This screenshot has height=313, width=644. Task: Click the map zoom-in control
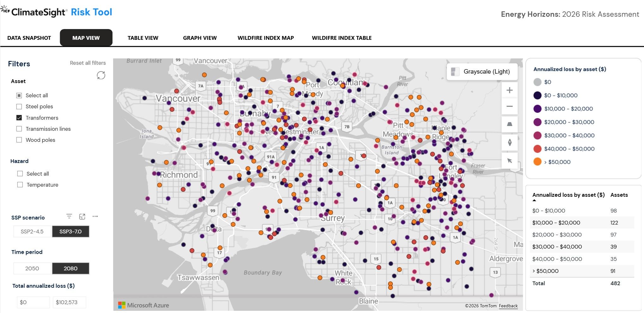(x=509, y=90)
